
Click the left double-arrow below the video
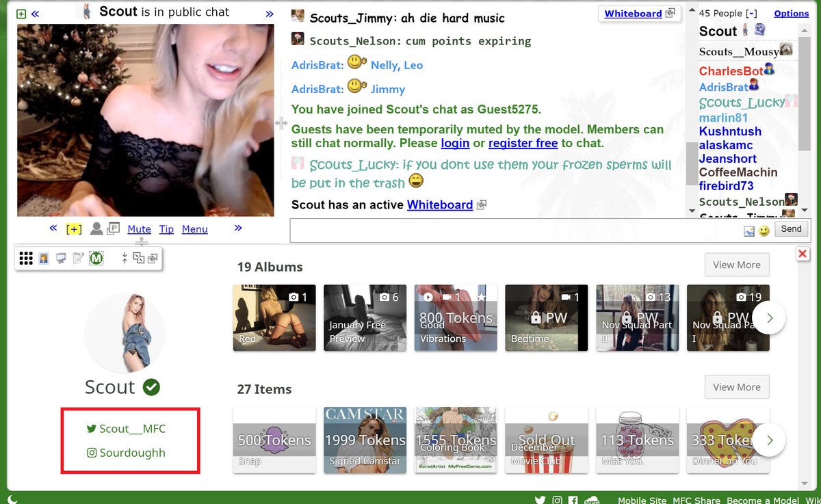(53, 228)
